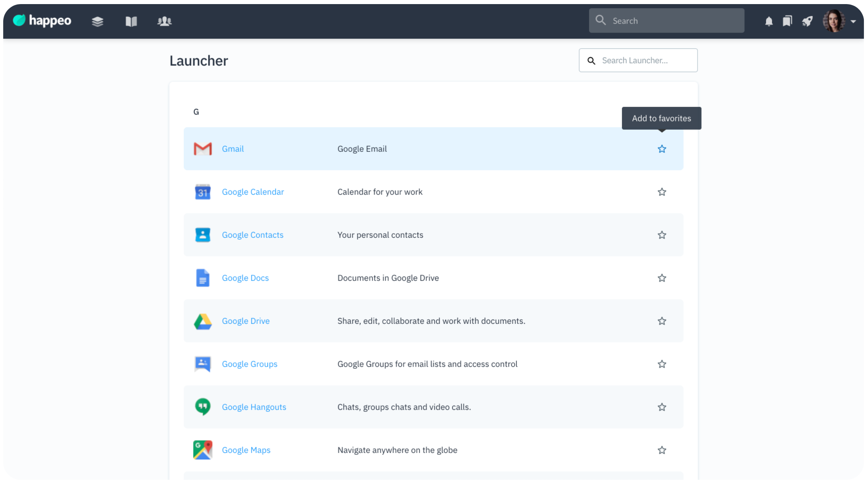Open the Google Contacts link
Image resolution: width=868 pixels, height=483 pixels.
tap(252, 235)
